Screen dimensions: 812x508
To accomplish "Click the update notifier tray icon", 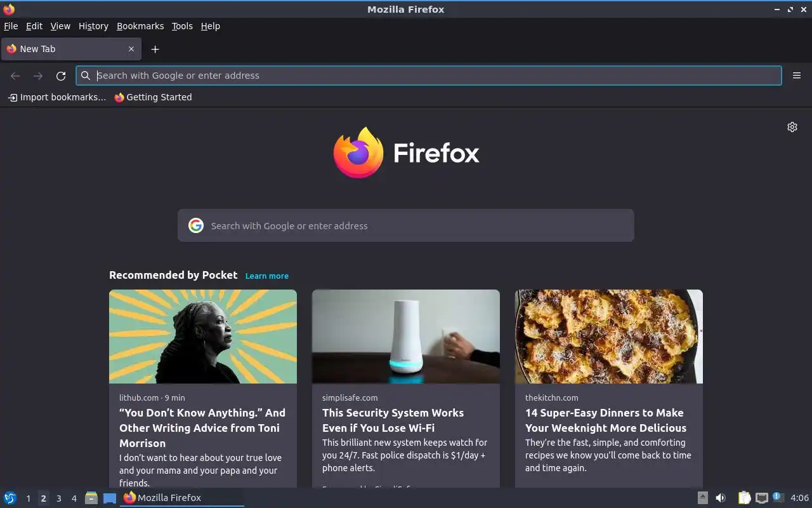I will (x=778, y=497).
